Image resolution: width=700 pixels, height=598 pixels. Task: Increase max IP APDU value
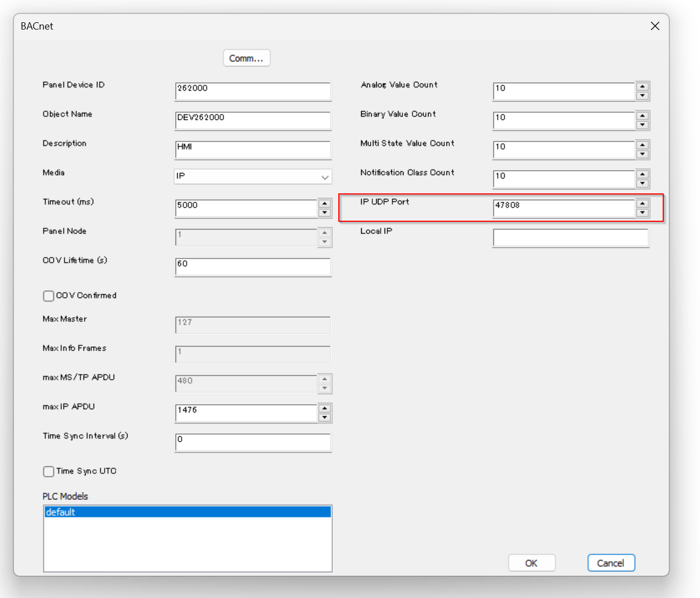325,409
